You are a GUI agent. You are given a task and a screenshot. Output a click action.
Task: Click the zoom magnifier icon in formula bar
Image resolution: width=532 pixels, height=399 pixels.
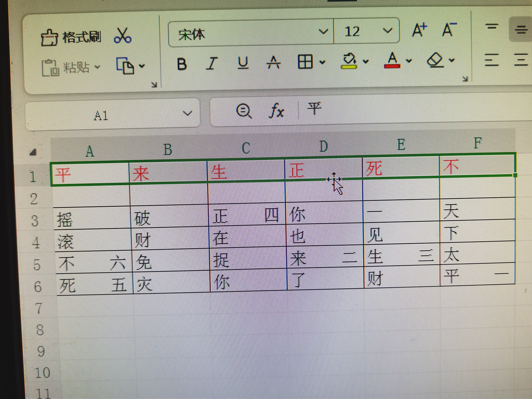[244, 111]
